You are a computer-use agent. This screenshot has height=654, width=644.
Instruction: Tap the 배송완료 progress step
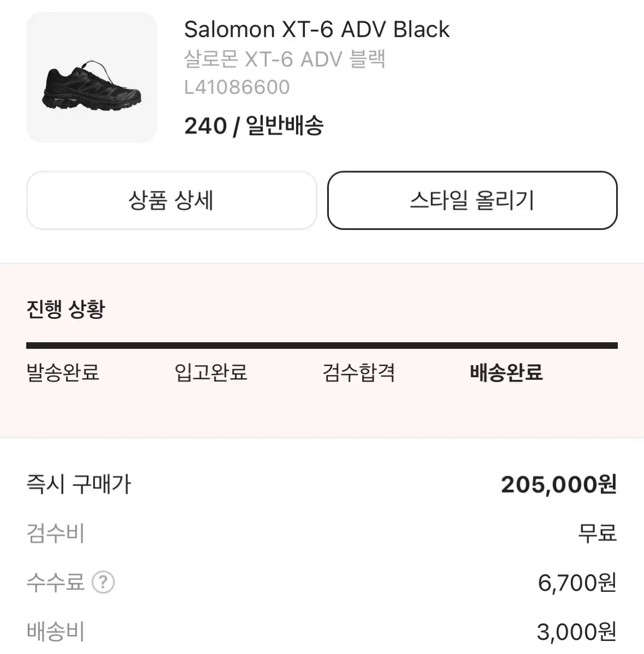507,373
